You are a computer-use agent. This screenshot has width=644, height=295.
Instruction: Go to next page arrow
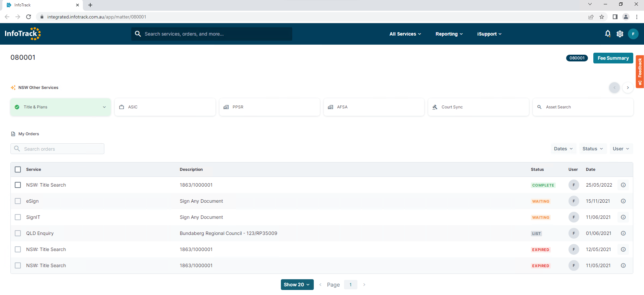(364, 285)
